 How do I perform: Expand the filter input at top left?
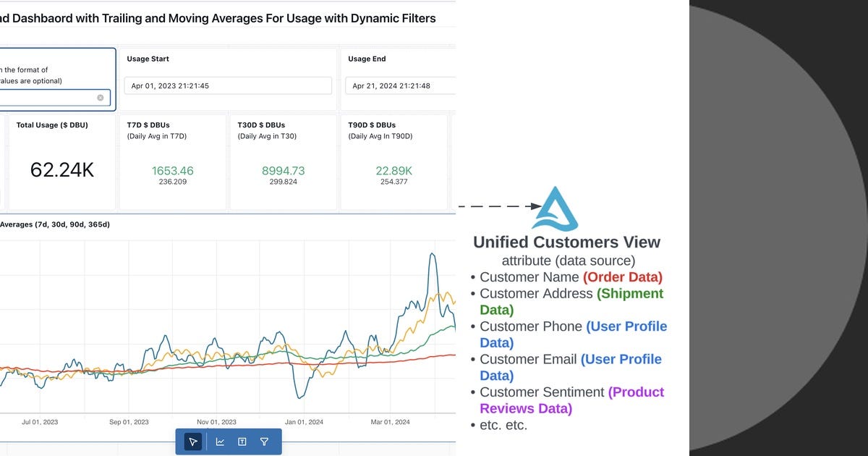pyautogui.click(x=51, y=97)
